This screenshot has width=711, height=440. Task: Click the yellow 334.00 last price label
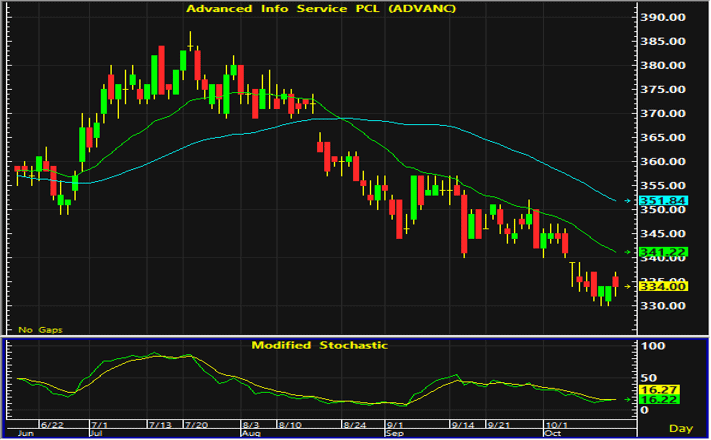pyautogui.click(x=663, y=286)
